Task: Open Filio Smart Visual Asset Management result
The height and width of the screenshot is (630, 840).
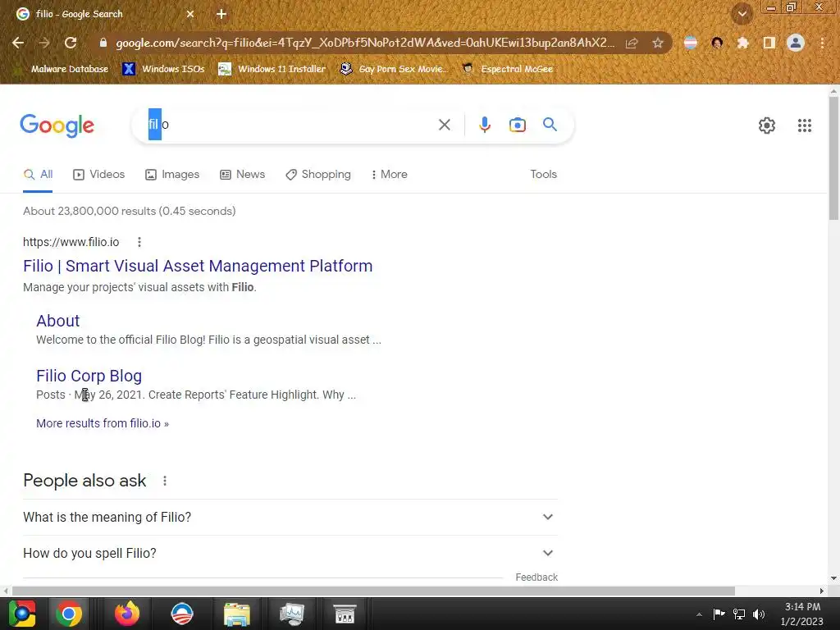Action: point(198,266)
